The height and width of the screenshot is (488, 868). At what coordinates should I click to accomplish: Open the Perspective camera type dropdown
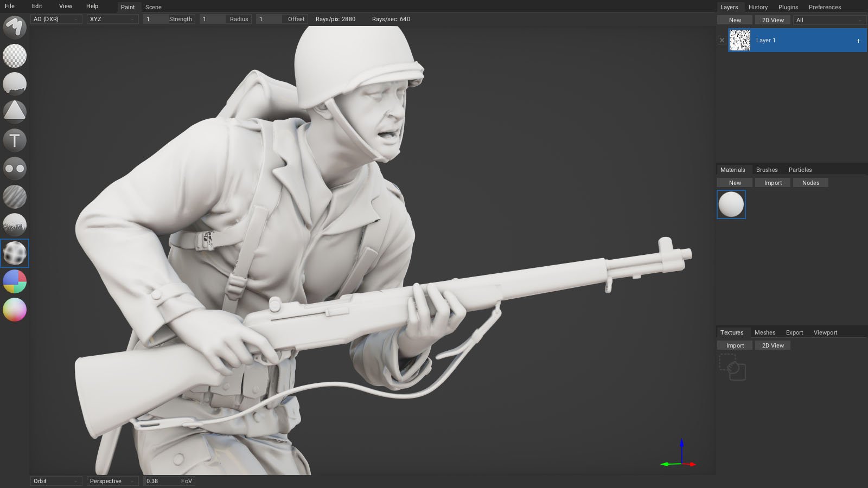tap(112, 481)
